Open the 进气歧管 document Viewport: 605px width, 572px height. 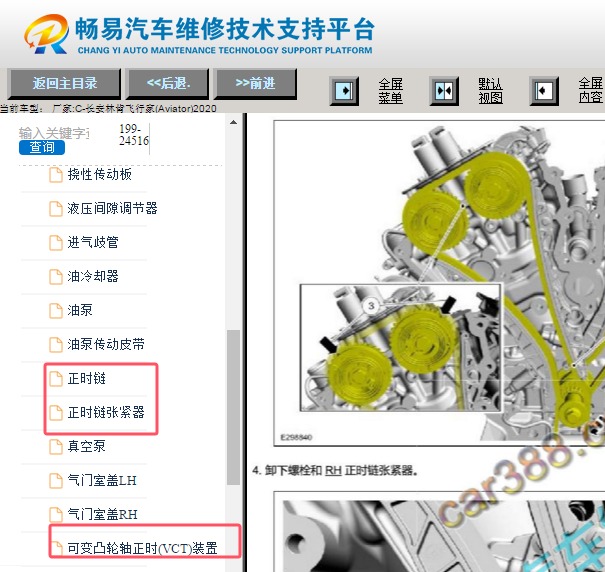(93, 242)
